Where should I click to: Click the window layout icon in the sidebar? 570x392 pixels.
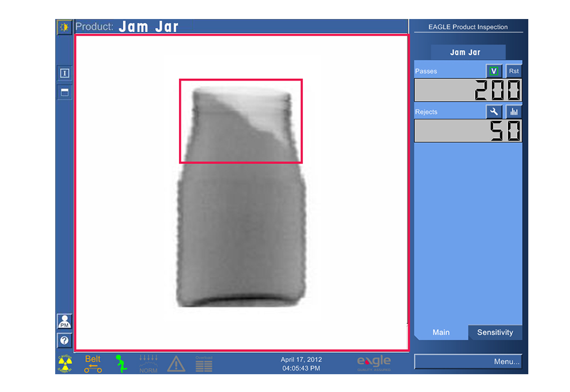(64, 92)
